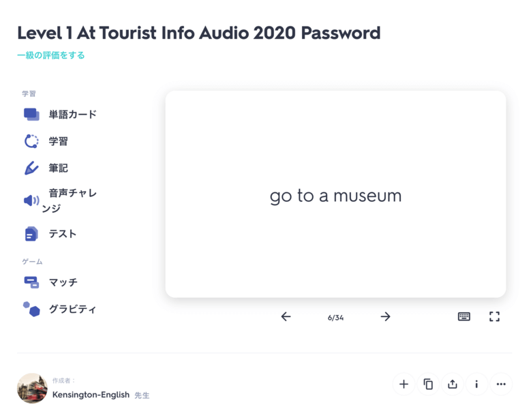531x420 pixels.
Task: Click the 6/34 card counter
Action: [335, 317]
